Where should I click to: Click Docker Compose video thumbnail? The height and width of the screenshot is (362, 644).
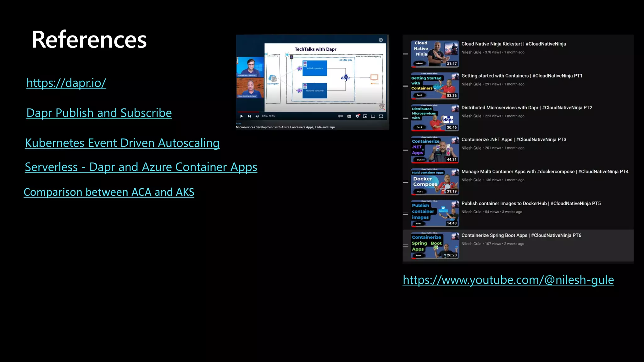click(x=435, y=182)
